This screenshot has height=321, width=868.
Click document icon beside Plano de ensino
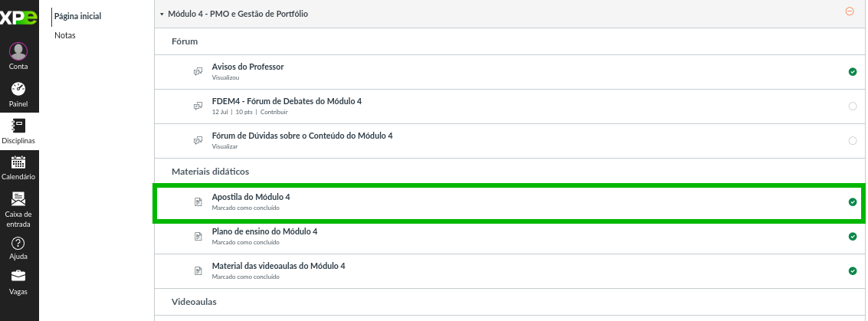198,236
